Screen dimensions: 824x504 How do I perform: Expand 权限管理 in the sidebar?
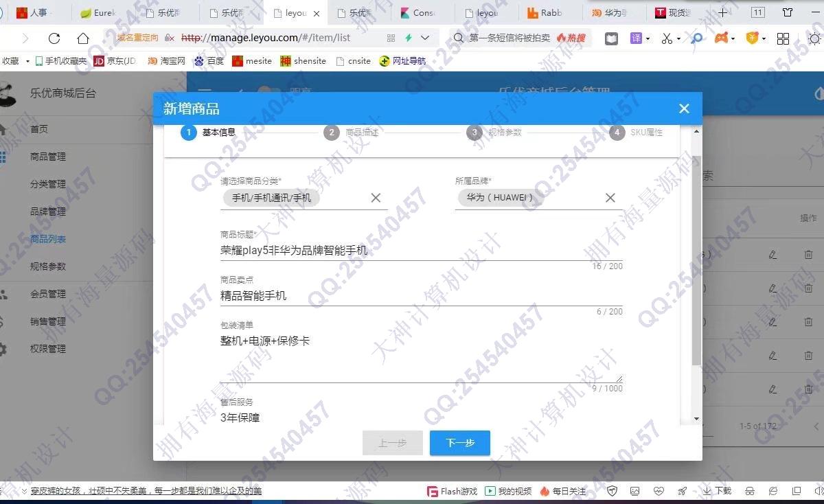point(48,349)
